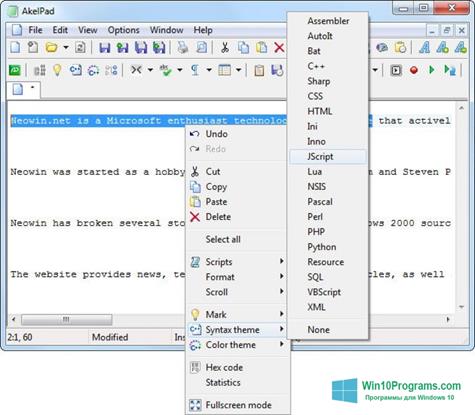
Task: Choose Select all from the context menu
Action: (238, 239)
